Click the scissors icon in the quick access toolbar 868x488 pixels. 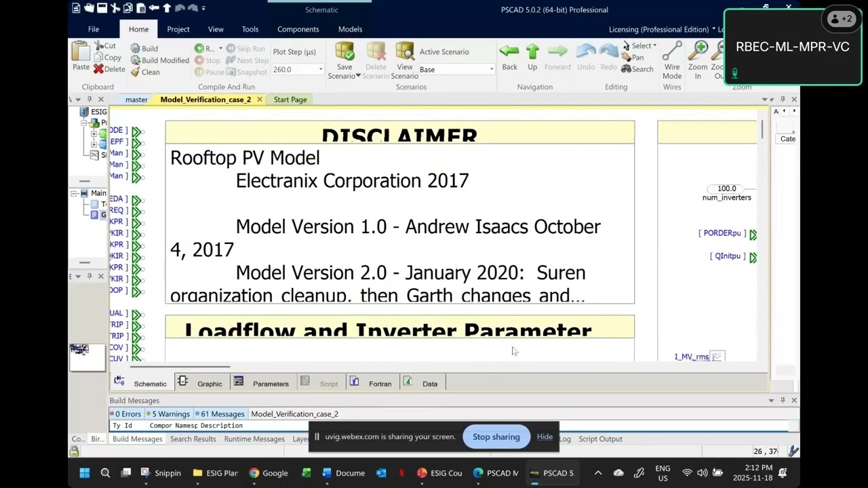point(115,8)
